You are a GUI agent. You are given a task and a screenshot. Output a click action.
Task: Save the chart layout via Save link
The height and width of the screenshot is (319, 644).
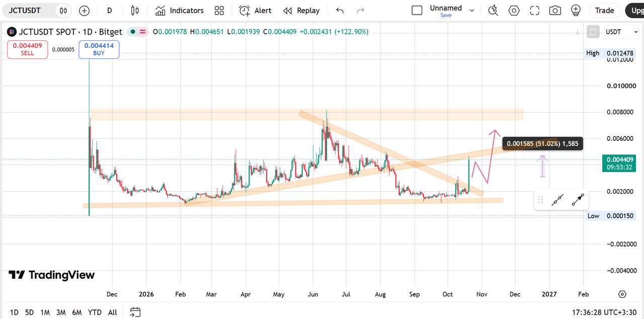[x=446, y=15]
